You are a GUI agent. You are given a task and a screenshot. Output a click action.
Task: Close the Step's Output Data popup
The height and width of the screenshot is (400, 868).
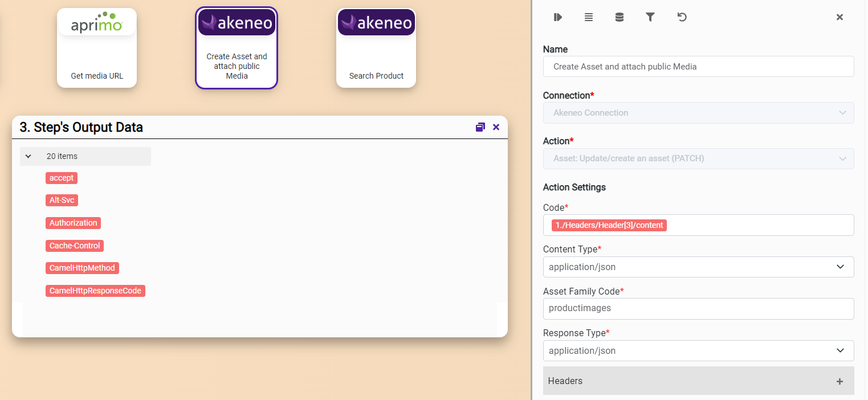[496, 127]
